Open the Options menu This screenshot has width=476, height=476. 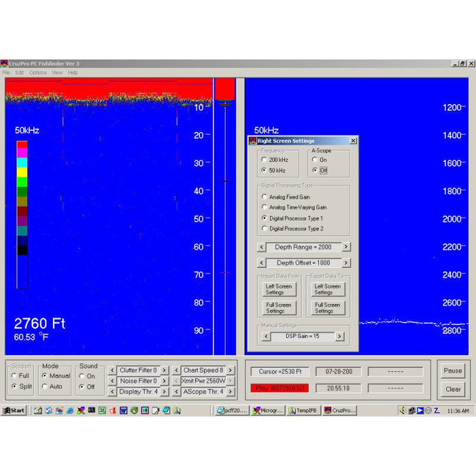pos(38,73)
